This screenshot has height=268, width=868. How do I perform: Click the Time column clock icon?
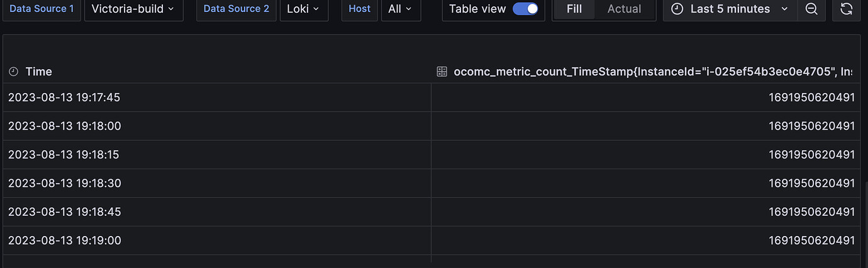coord(14,72)
